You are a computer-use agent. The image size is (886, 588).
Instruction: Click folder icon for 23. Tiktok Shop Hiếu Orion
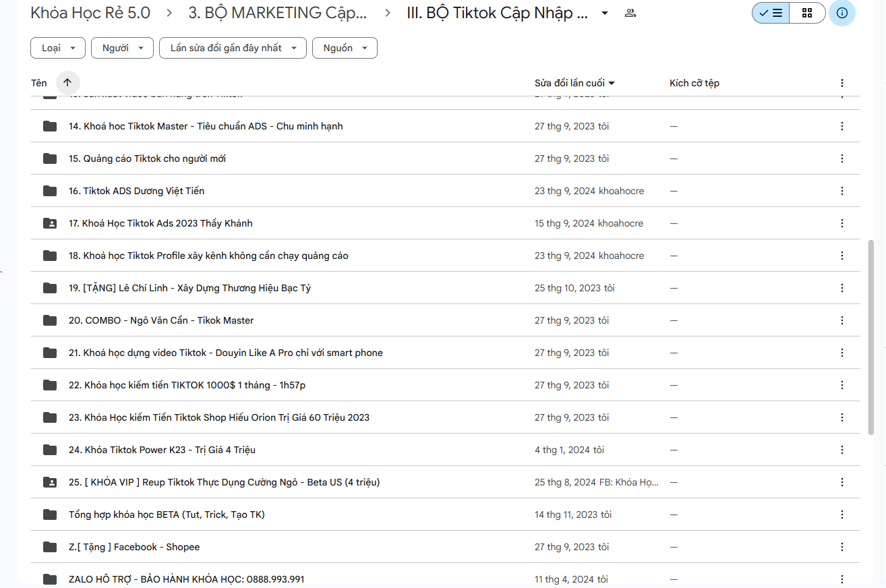click(50, 417)
